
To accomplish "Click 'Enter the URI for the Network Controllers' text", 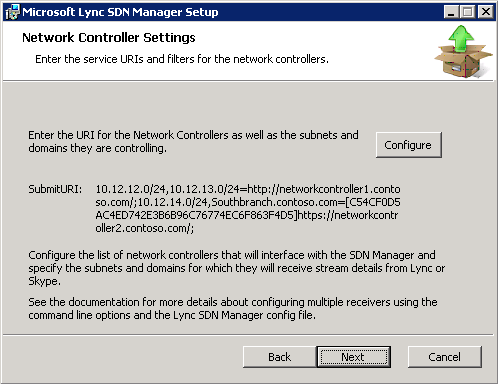I will click(193, 142).
